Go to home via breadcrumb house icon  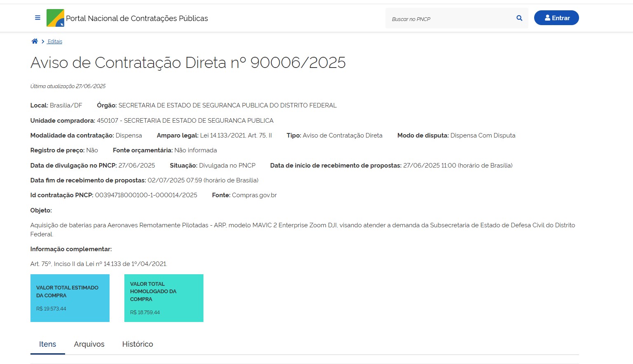35,41
